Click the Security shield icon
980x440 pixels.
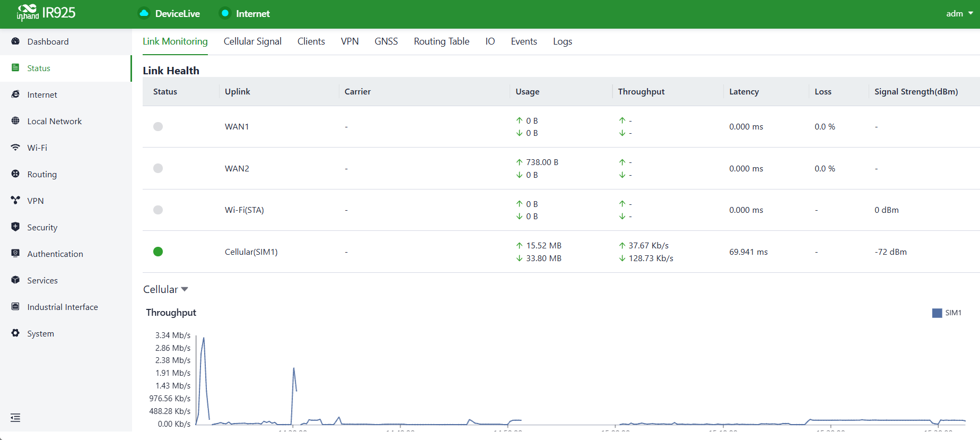point(15,227)
